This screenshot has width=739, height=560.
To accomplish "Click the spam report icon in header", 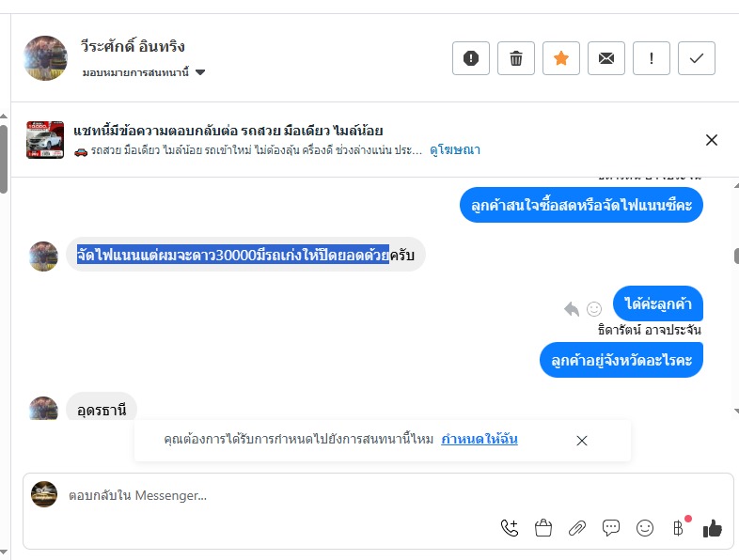I will click(x=471, y=58).
